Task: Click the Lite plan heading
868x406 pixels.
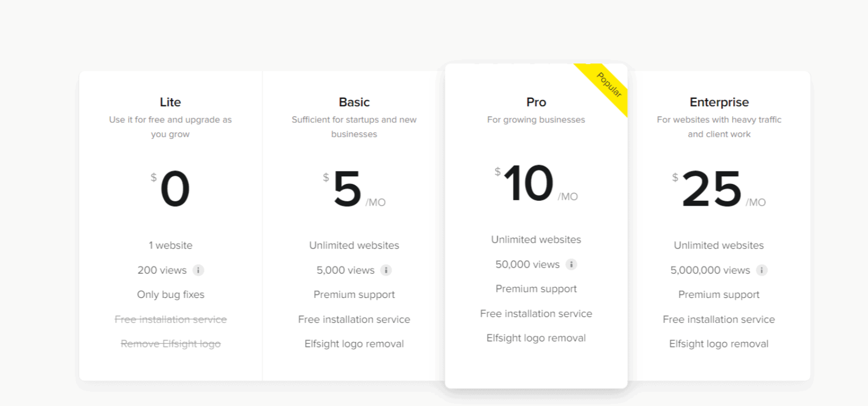Action: tap(171, 102)
